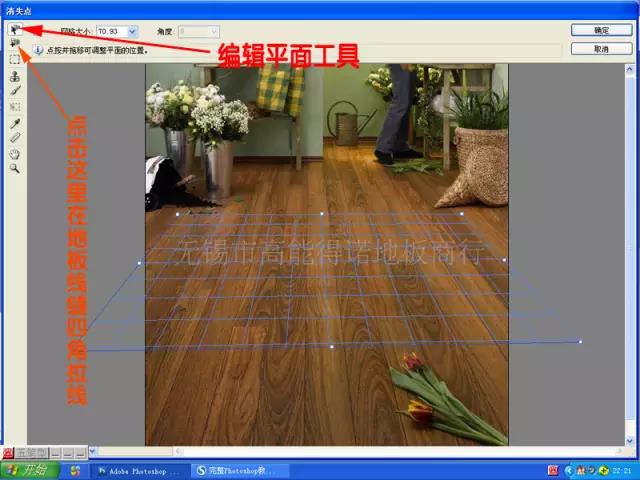Image resolution: width=640 pixels, height=480 pixels.
Task: Click the quick launch icon beside Start
Action: coord(75,471)
